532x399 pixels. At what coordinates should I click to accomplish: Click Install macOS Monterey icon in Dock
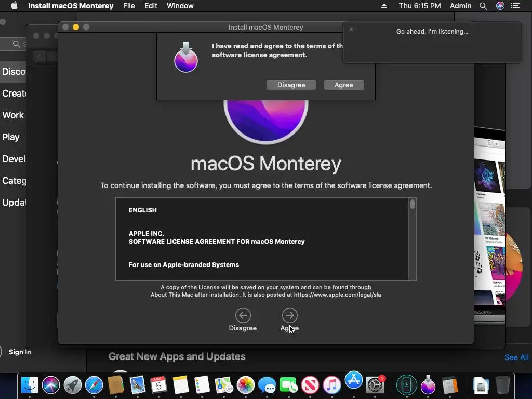[428, 385]
